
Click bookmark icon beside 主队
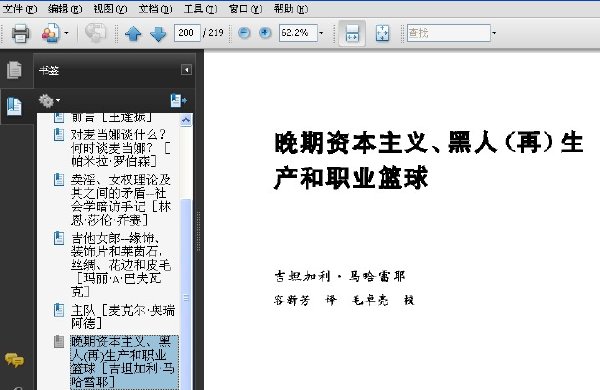tap(59, 310)
